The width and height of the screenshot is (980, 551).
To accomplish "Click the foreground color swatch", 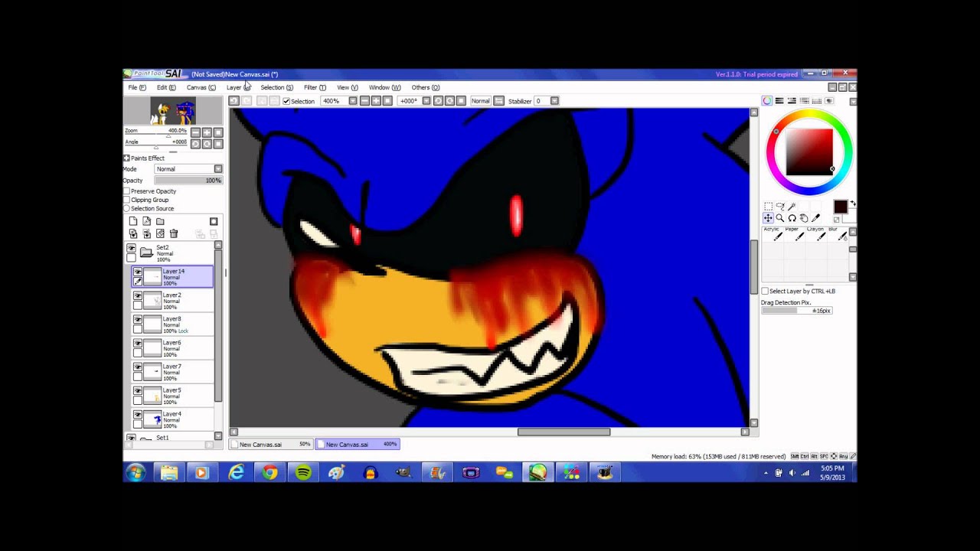I will click(840, 207).
